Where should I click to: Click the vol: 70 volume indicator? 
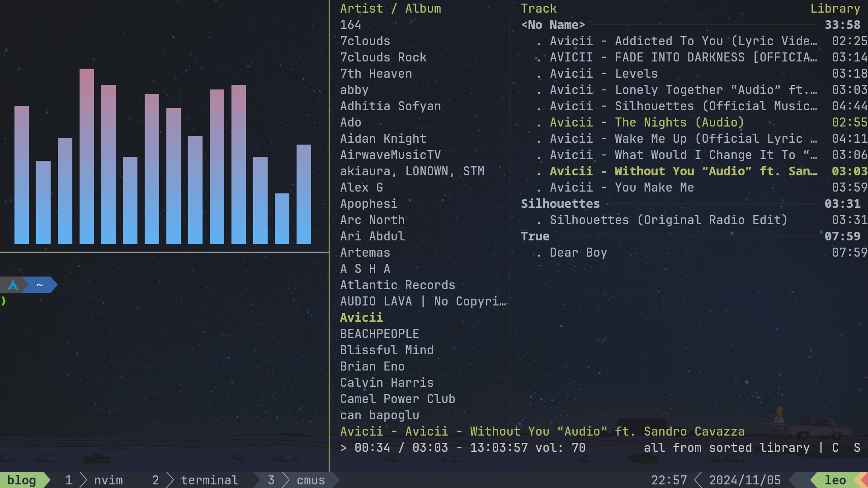pos(560,448)
